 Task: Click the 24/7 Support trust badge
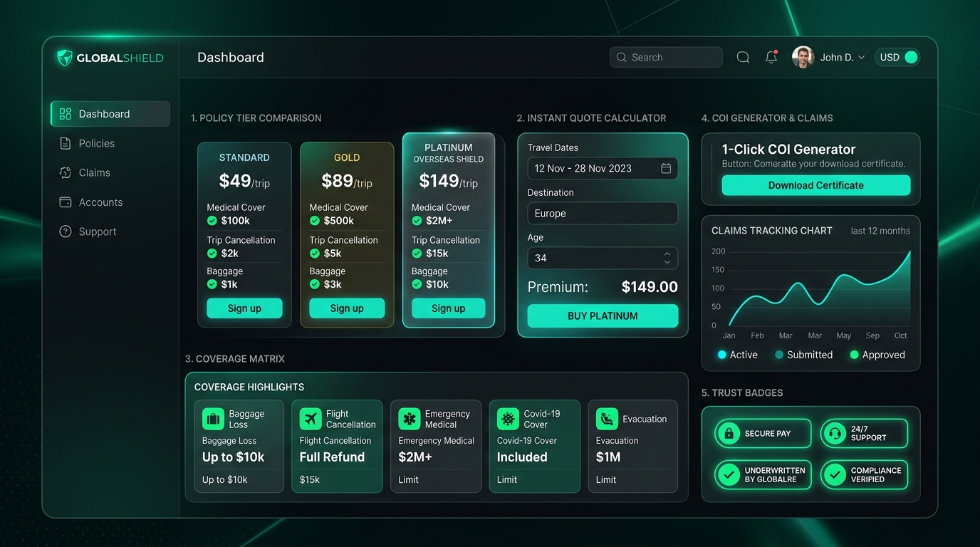[x=864, y=433]
